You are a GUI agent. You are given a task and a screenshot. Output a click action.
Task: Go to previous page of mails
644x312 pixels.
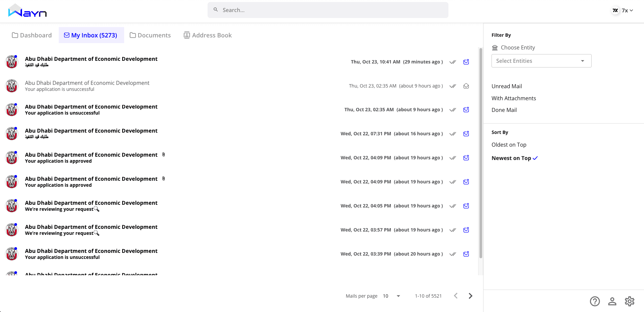click(456, 296)
